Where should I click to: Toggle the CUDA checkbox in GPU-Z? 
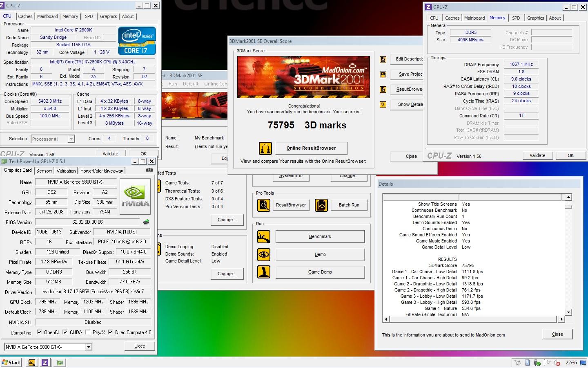(65, 332)
